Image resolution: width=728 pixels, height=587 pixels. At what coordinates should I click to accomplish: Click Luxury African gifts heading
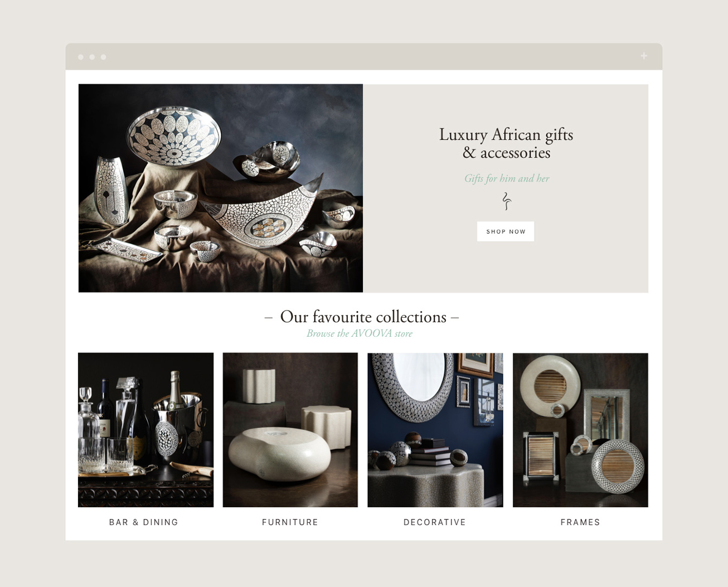(x=506, y=143)
